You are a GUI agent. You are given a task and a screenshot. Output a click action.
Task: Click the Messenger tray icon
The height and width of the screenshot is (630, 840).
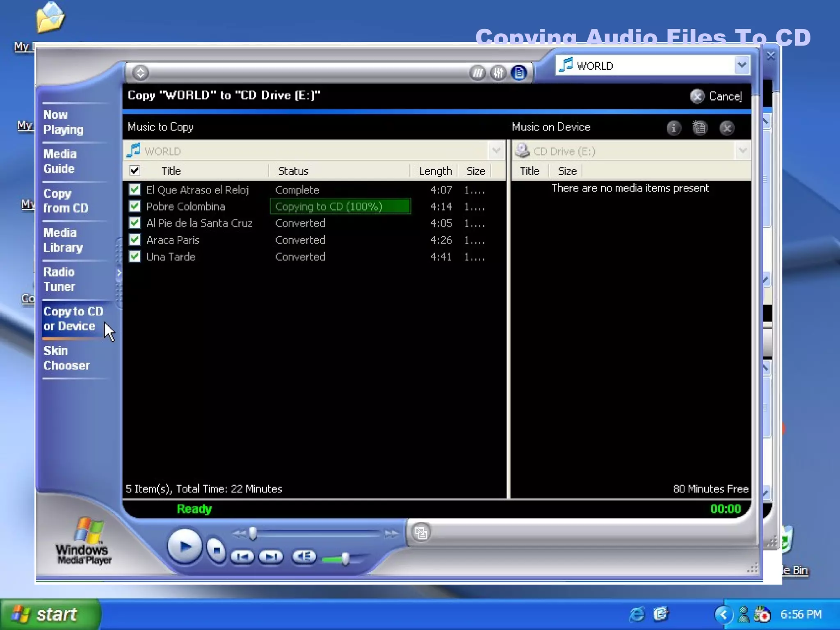pyautogui.click(x=744, y=614)
